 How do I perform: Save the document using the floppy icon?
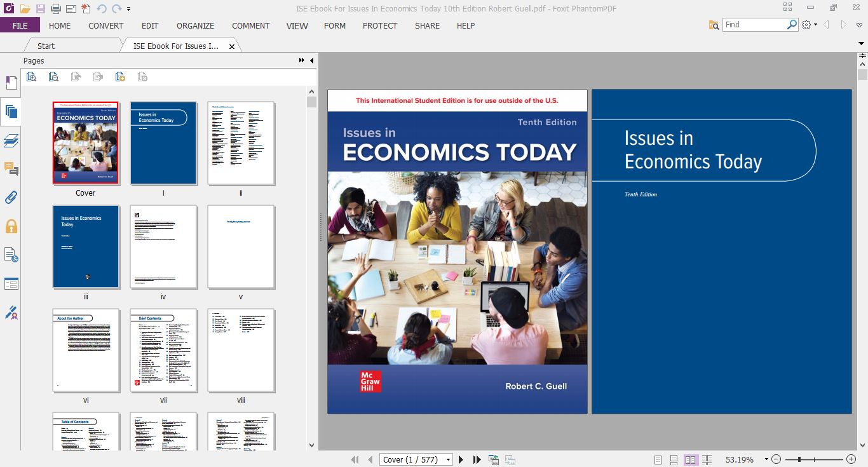coord(41,9)
